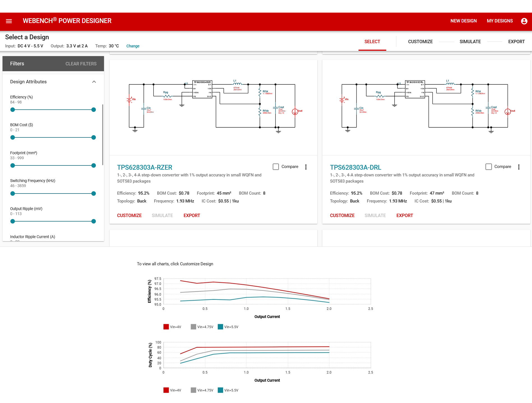The width and height of the screenshot is (532, 403).
Task: Open the TPS628303A-RZER part details
Action: 145,167
